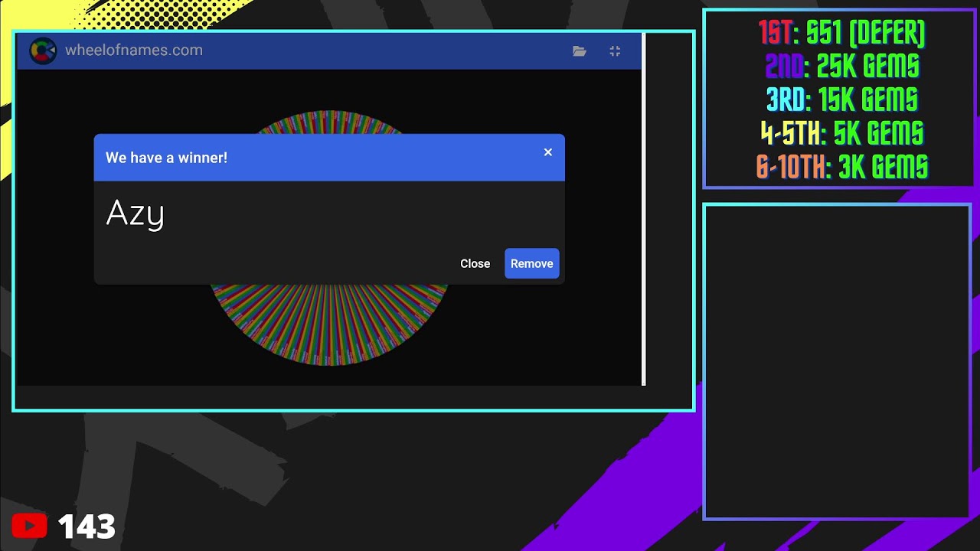Click the YouTube logo icon

[x=29, y=526]
